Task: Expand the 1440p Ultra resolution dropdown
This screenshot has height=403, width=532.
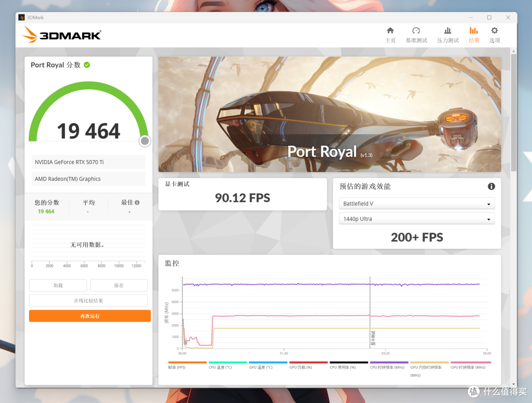Action: (417, 219)
